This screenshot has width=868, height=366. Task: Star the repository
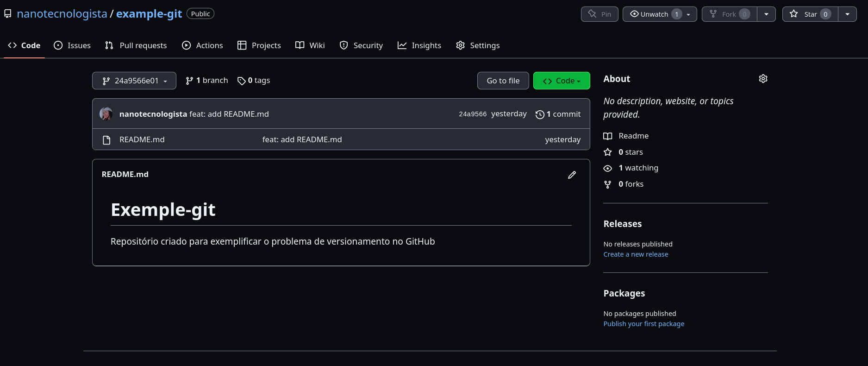click(810, 14)
